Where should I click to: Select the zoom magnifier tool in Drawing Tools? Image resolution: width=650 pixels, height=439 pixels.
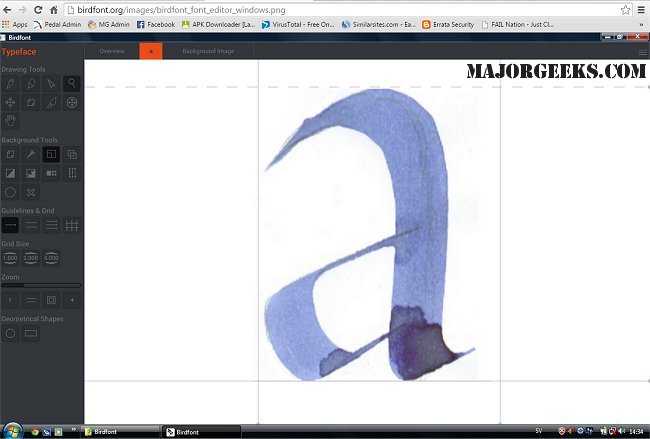pos(71,83)
